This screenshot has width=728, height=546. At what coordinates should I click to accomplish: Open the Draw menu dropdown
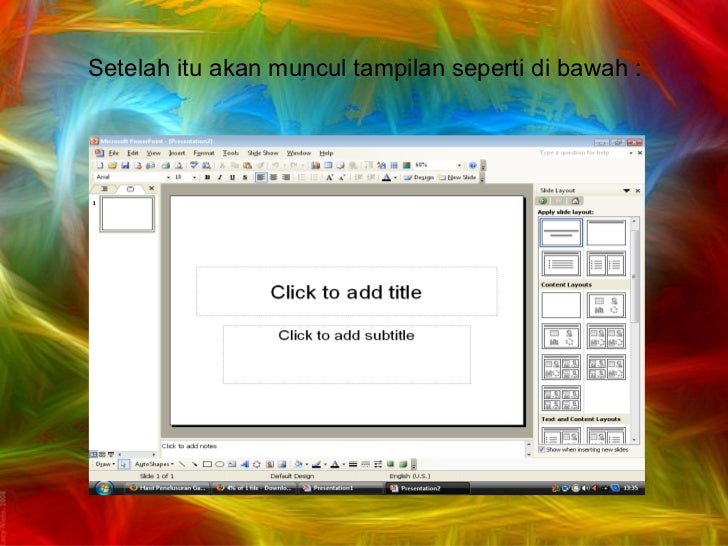click(x=105, y=464)
